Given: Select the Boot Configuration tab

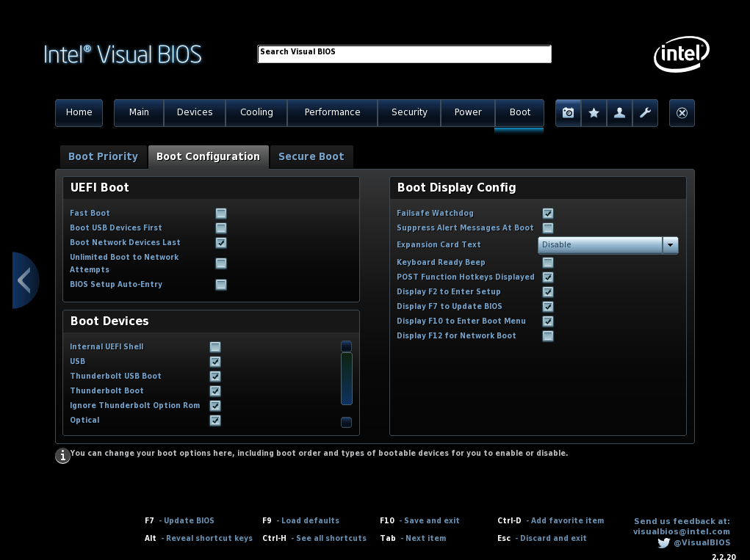Looking at the screenshot, I should [x=208, y=157].
